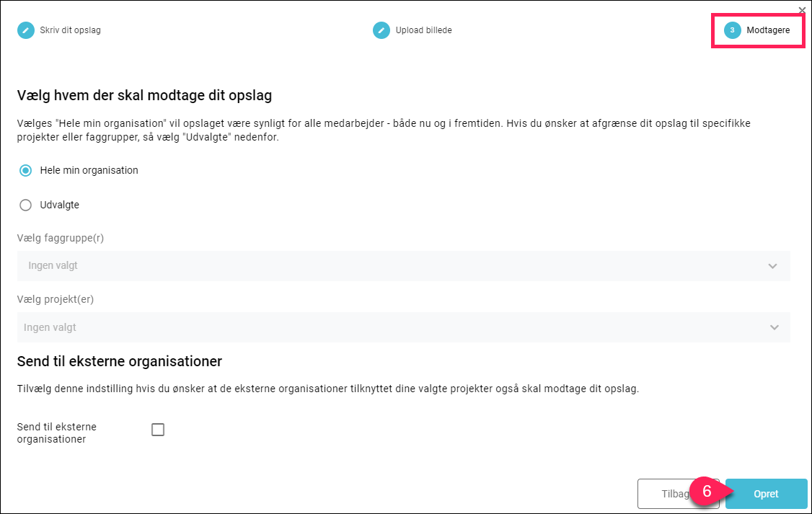This screenshot has width=812, height=514.
Task: Click the Send til eksterne organisationer checkbox label
Action: coord(57,433)
